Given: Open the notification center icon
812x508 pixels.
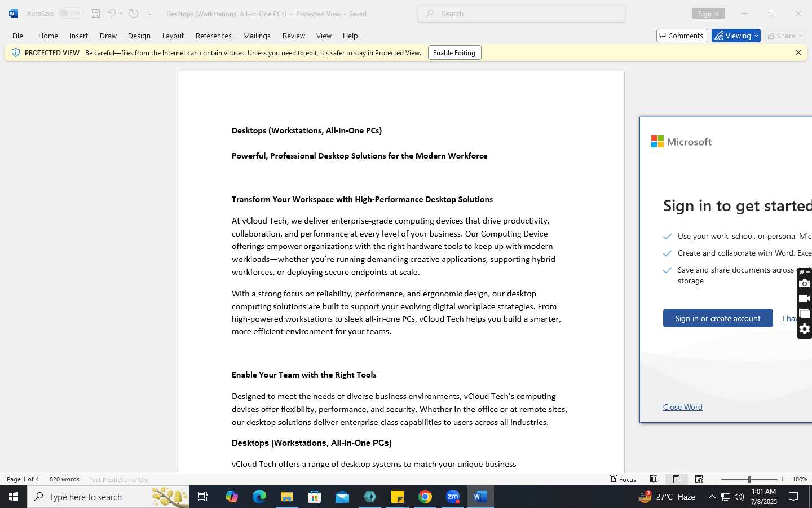Looking at the screenshot, I should 793,497.
